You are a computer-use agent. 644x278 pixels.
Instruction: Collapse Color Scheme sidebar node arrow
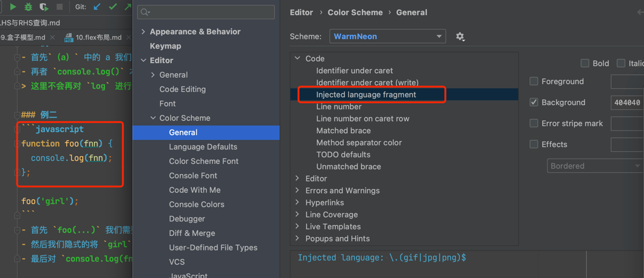pyautogui.click(x=153, y=118)
